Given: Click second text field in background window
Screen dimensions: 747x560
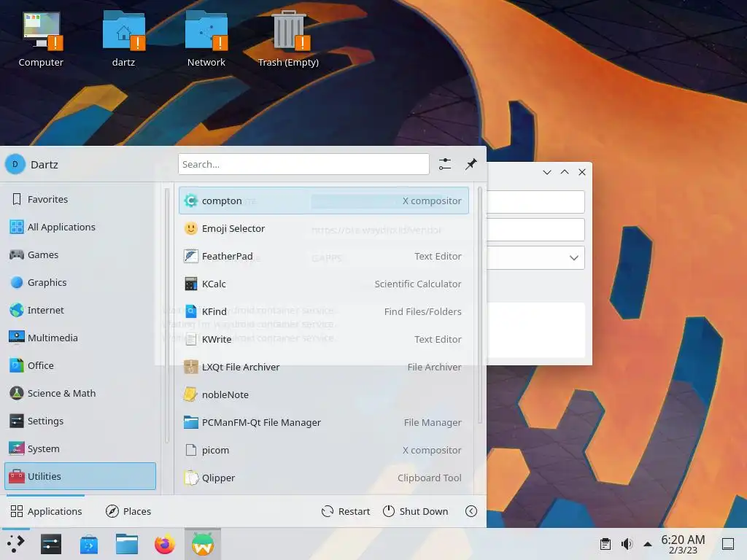Looking at the screenshot, I should (535, 230).
